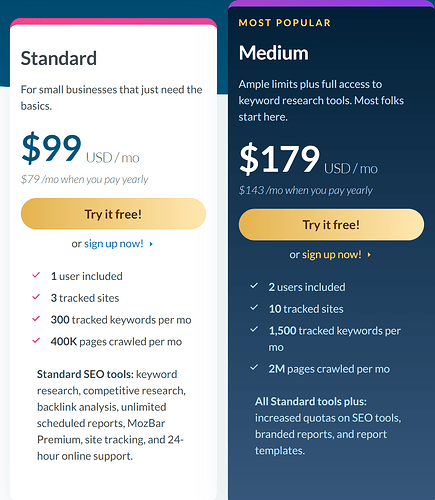The height and width of the screenshot is (500, 435).
Task: Click checkmark icon beside 1 user included
Action: click(36, 275)
